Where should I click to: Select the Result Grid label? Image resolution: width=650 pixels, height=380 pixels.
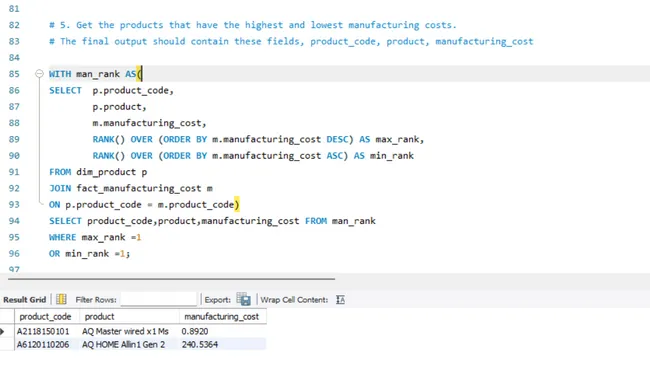pos(24,300)
